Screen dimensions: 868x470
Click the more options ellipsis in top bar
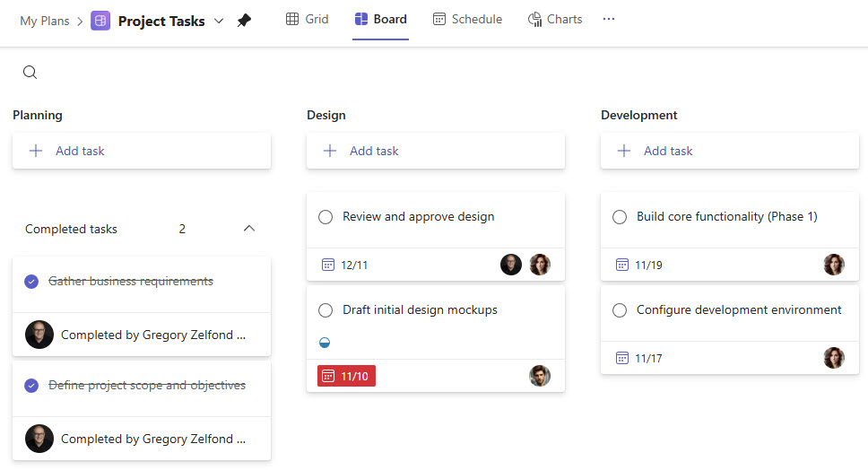[x=609, y=19]
